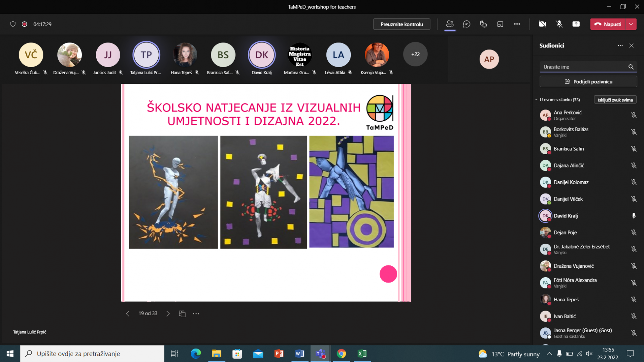Toggle mic icon for Danijel Kolomaz
Viewport: 644px width, 362px height.
coord(633,182)
